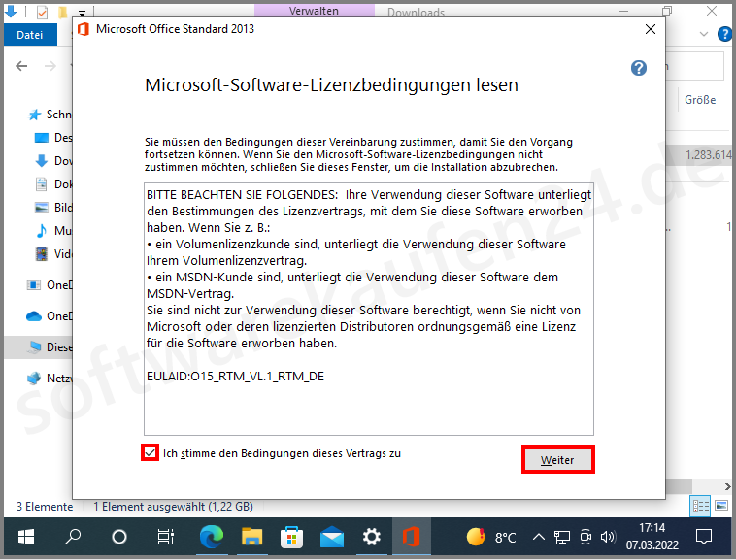Click Explorer horizontal scrollbar right arrow
Screen dimensions: 736x560
[727, 487]
